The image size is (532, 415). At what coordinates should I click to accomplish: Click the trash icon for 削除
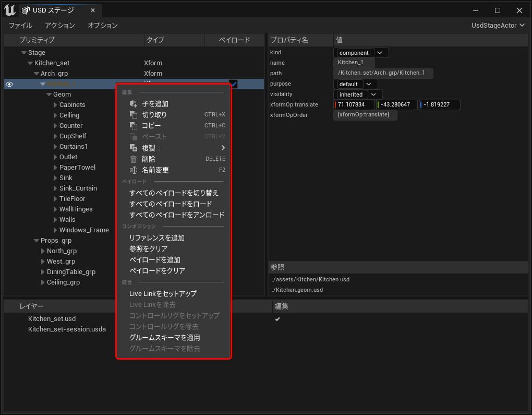(x=133, y=159)
